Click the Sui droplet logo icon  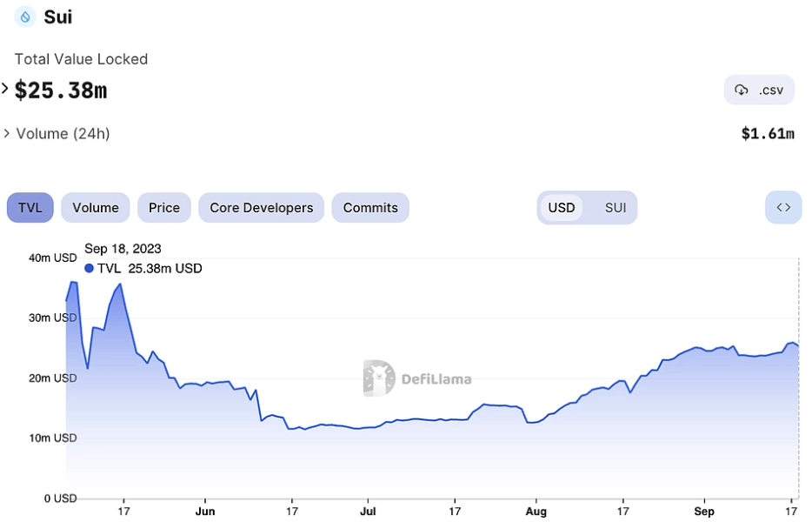pos(25,17)
